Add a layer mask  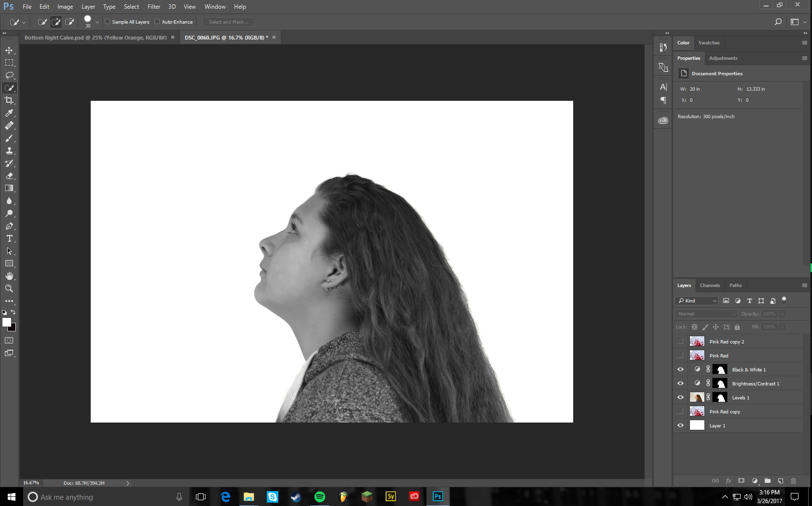[742, 481]
